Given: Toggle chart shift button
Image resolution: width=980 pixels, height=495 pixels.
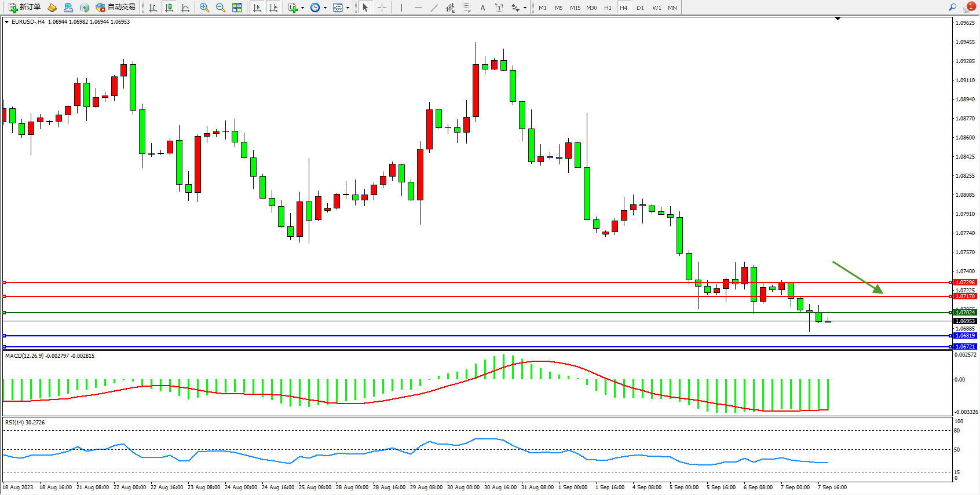Looking at the screenshot, I should click(273, 8).
